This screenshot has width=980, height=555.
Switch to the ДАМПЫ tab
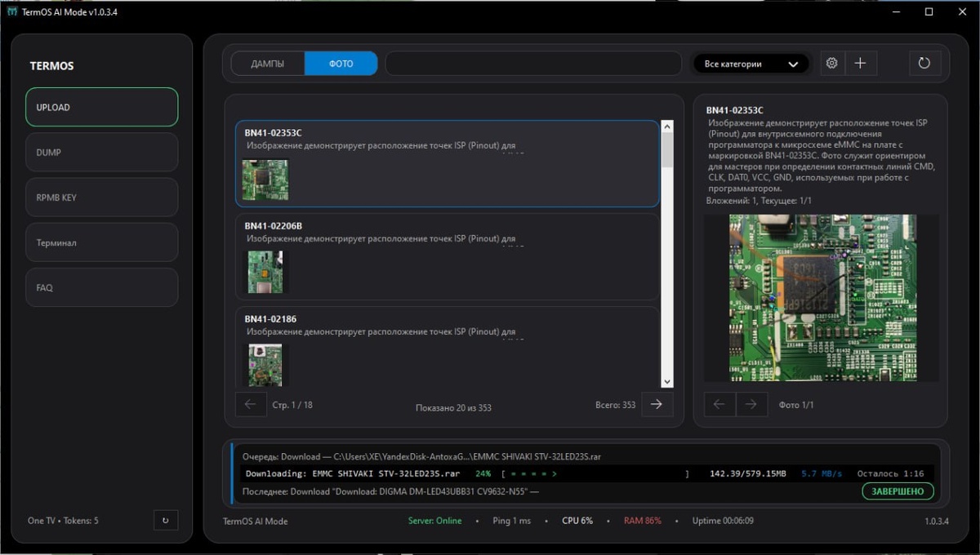click(x=268, y=64)
